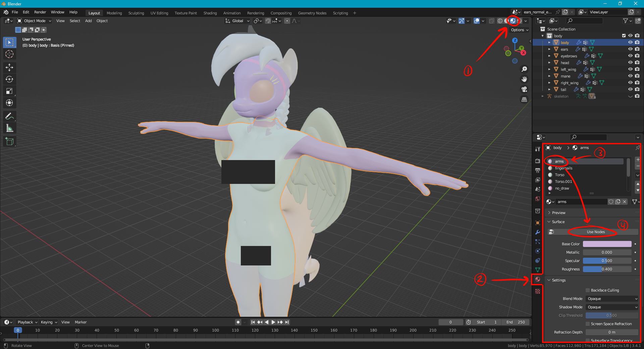Choose the Annotate tool
Viewport: 644px width, 349px height.
point(9,116)
